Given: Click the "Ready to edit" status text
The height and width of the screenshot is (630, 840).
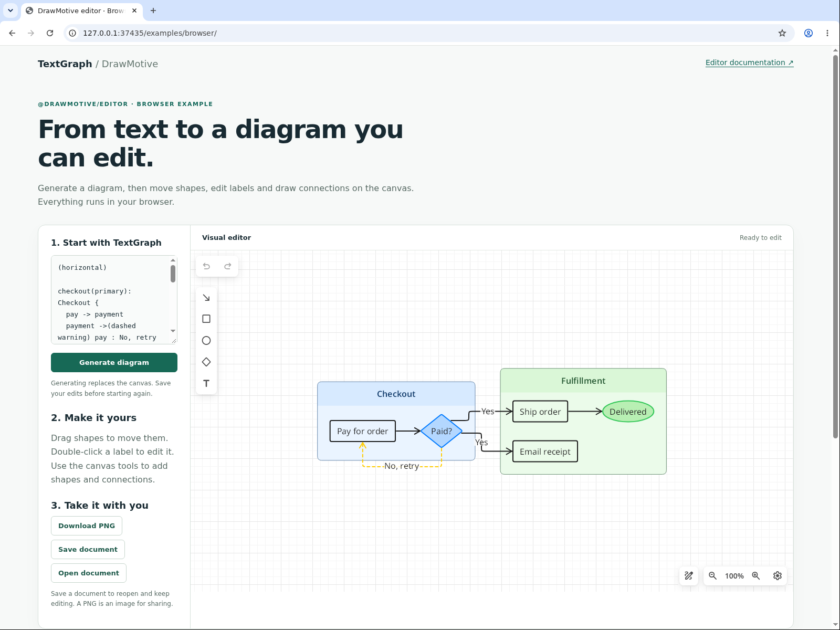Looking at the screenshot, I should point(760,238).
